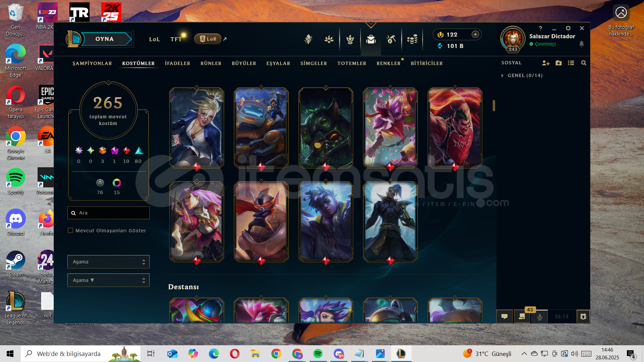Open the missions icon with badge 45
Image resolution: width=644 pixels, height=362 pixels.
pos(522,316)
